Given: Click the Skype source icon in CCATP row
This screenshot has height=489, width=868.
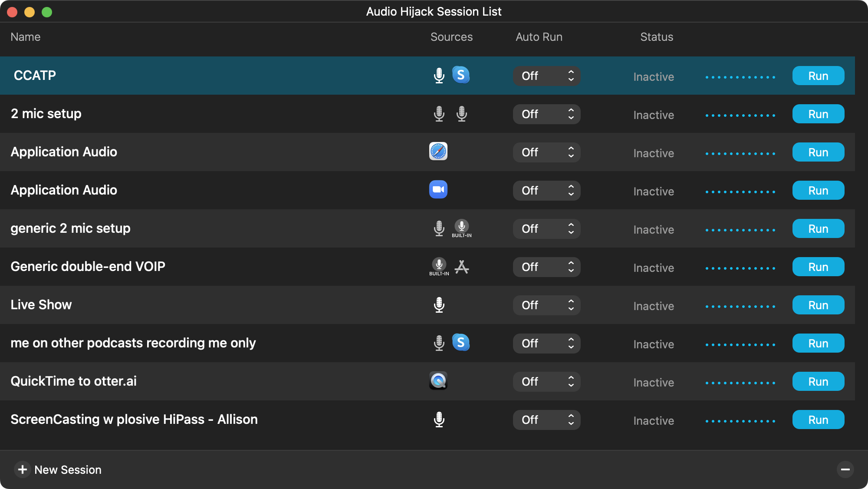Looking at the screenshot, I should tap(460, 75).
